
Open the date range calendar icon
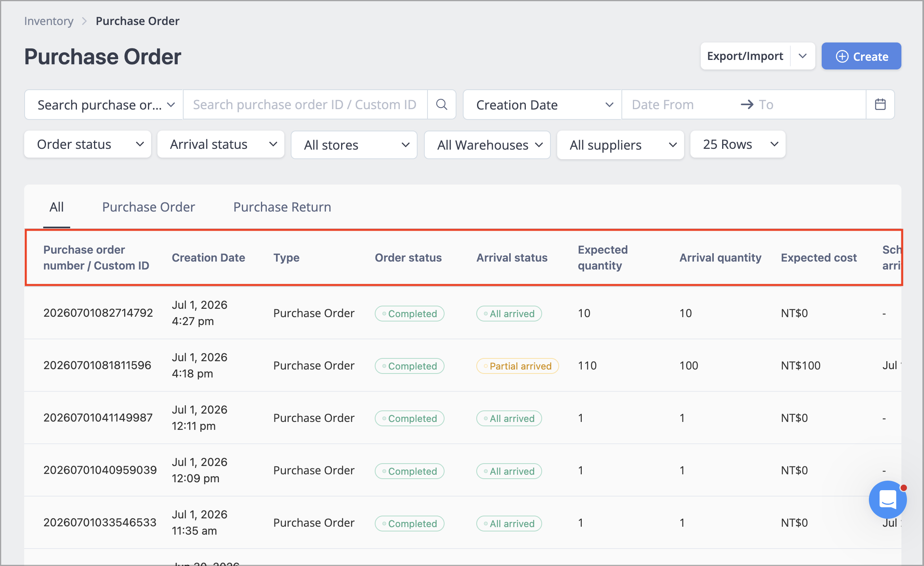(880, 104)
